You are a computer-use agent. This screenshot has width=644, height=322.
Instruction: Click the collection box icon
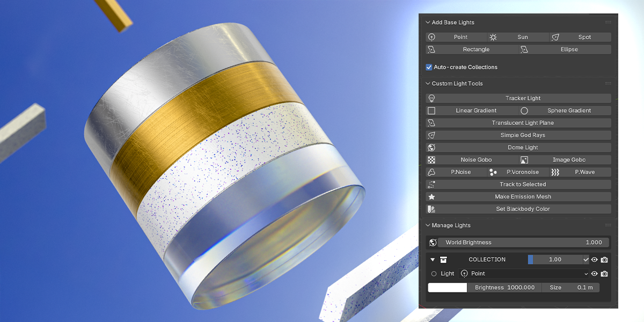pyautogui.click(x=443, y=260)
